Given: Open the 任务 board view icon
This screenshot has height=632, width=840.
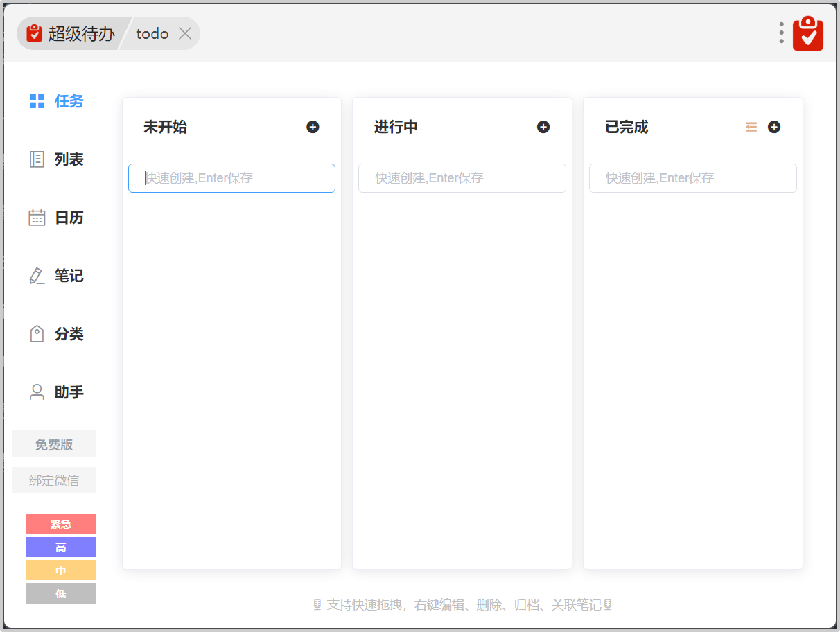Looking at the screenshot, I should [37, 101].
